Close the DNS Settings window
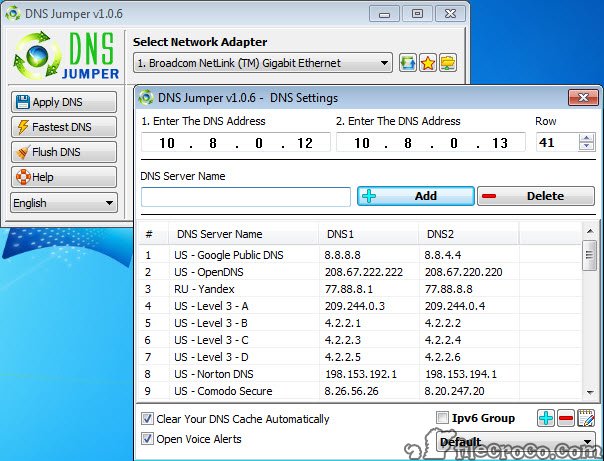This screenshot has width=604, height=461. 583,97
